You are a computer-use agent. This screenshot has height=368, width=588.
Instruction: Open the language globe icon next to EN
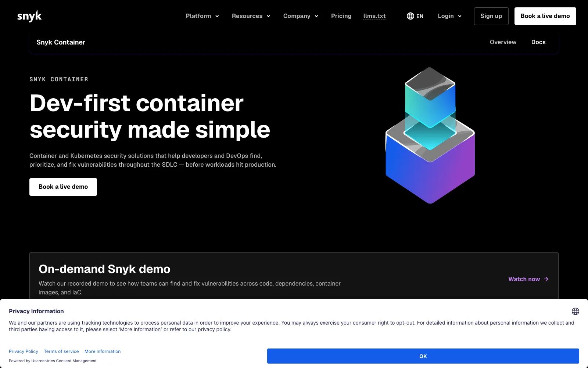(410, 16)
